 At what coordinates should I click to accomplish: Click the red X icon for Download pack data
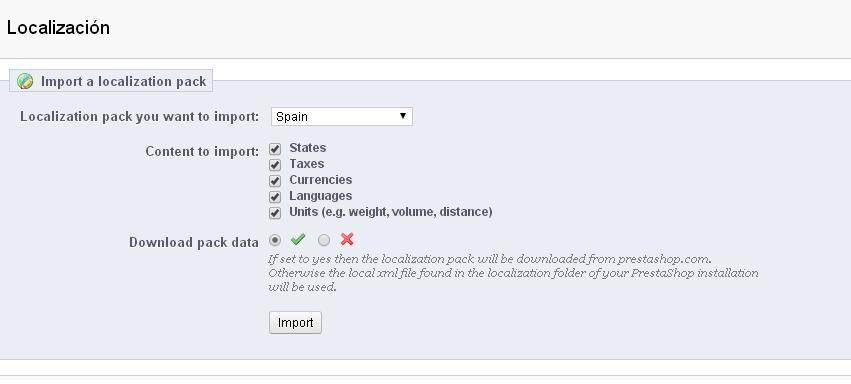coord(347,239)
